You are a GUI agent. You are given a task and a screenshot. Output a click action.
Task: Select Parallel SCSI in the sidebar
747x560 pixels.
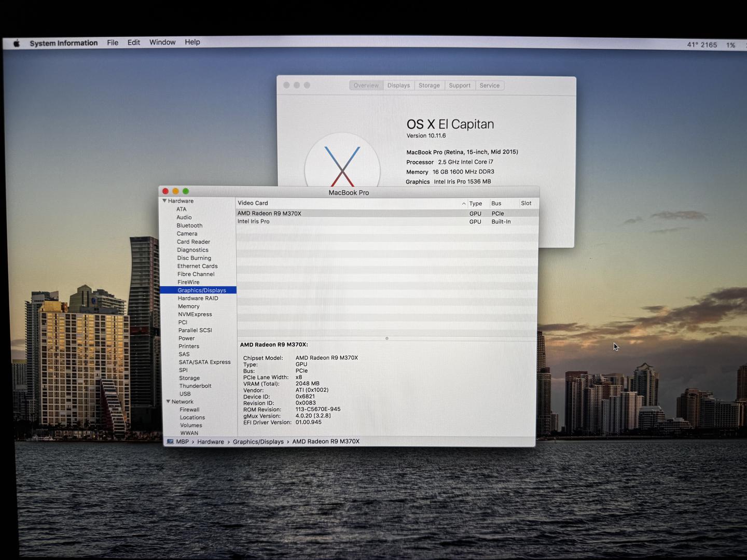click(x=195, y=330)
